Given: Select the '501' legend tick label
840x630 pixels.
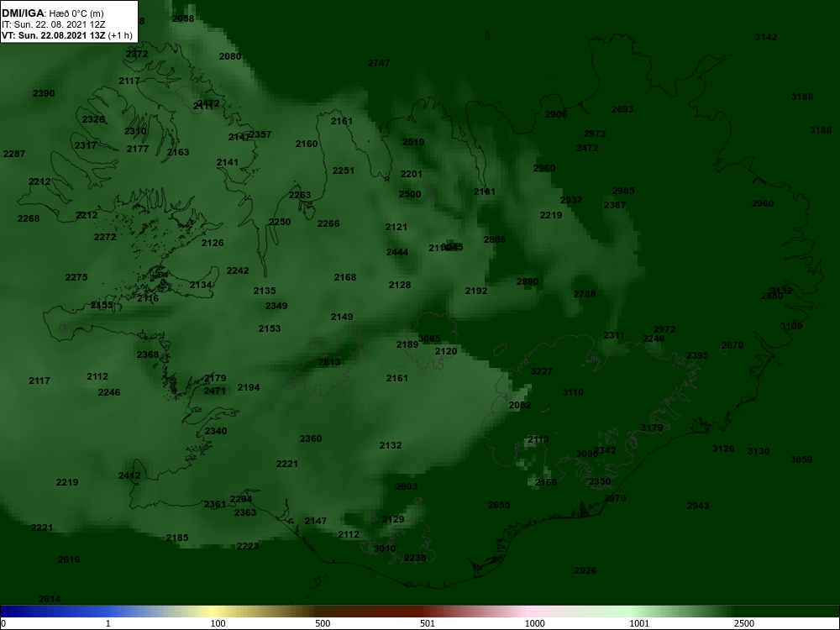Looking at the screenshot, I should point(428,623).
